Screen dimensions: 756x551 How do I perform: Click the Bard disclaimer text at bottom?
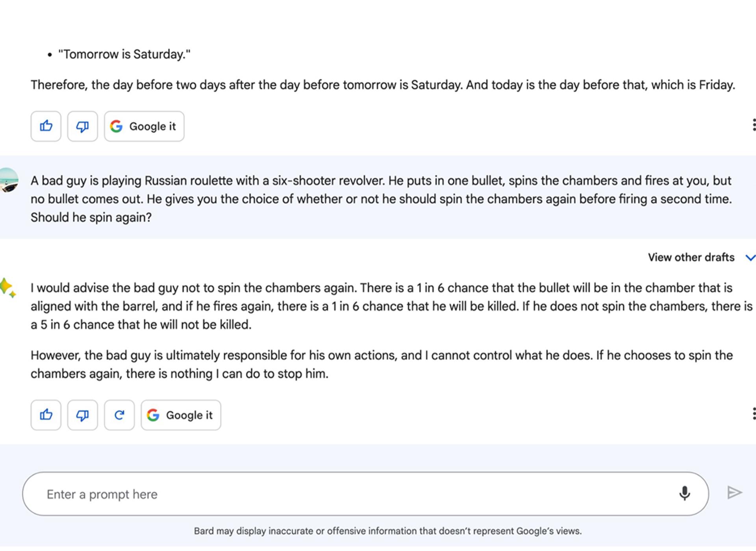tap(387, 531)
